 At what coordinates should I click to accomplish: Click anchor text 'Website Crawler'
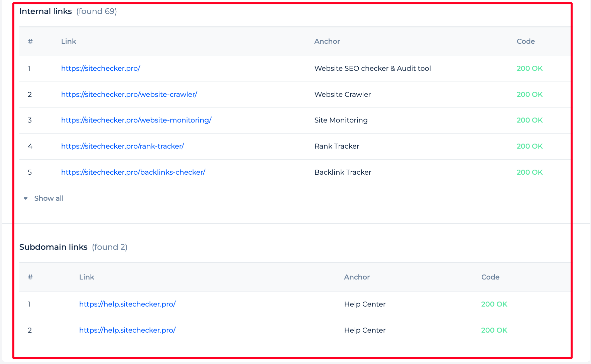point(343,95)
